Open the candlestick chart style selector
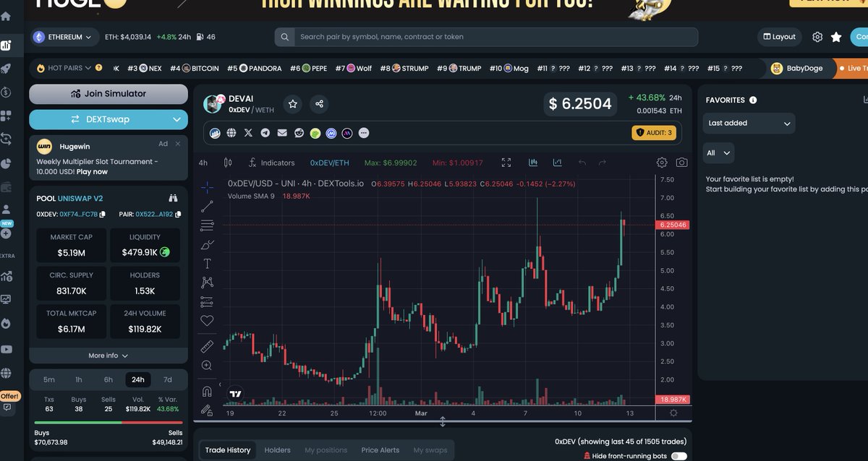The width and height of the screenshot is (868, 461). (228, 163)
